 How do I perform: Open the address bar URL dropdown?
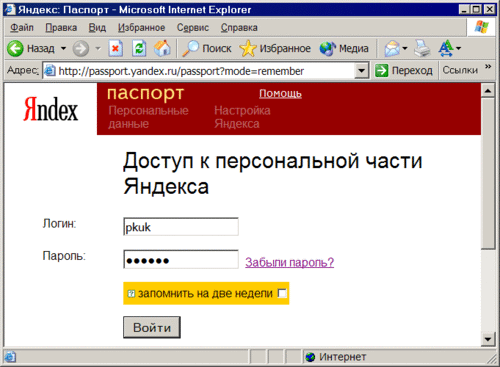click(361, 71)
